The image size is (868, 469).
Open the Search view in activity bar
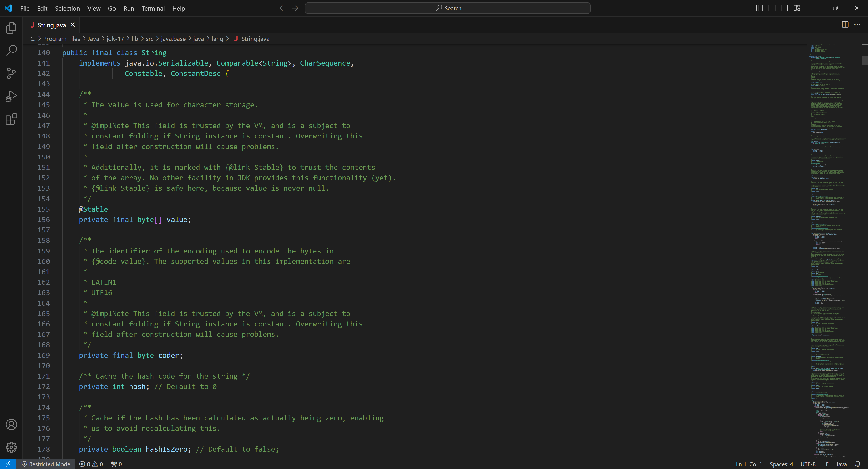tap(11, 51)
